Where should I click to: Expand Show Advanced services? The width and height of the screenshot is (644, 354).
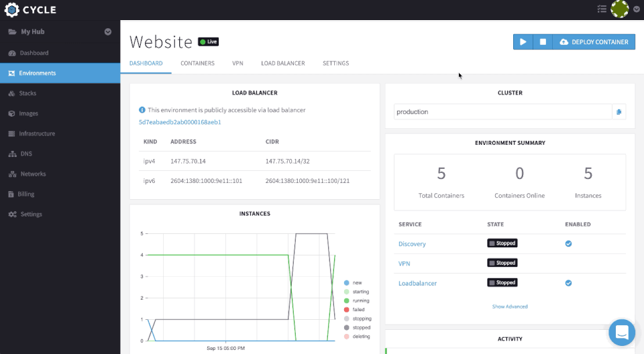tap(510, 306)
